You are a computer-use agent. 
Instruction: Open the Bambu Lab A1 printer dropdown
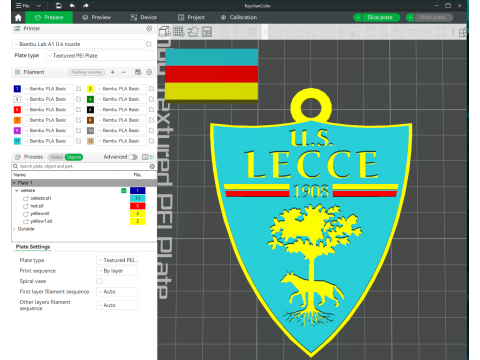pos(79,44)
